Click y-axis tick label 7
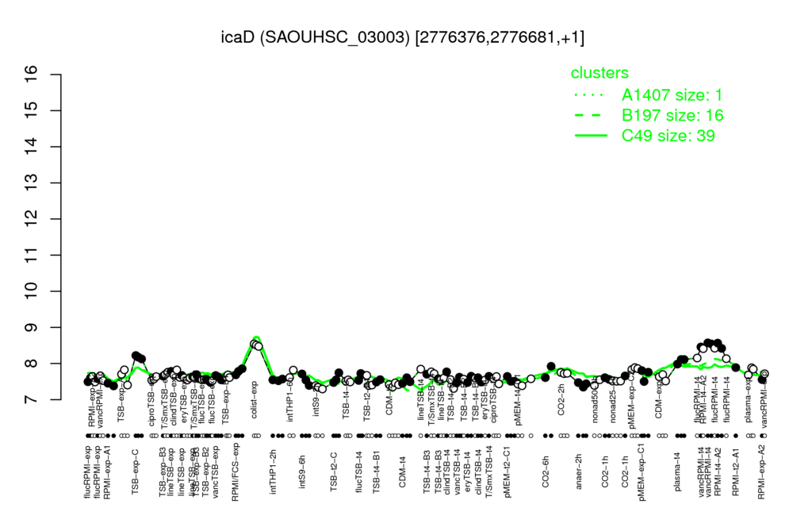The height and width of the screenshot is (508, 812). 31,400
